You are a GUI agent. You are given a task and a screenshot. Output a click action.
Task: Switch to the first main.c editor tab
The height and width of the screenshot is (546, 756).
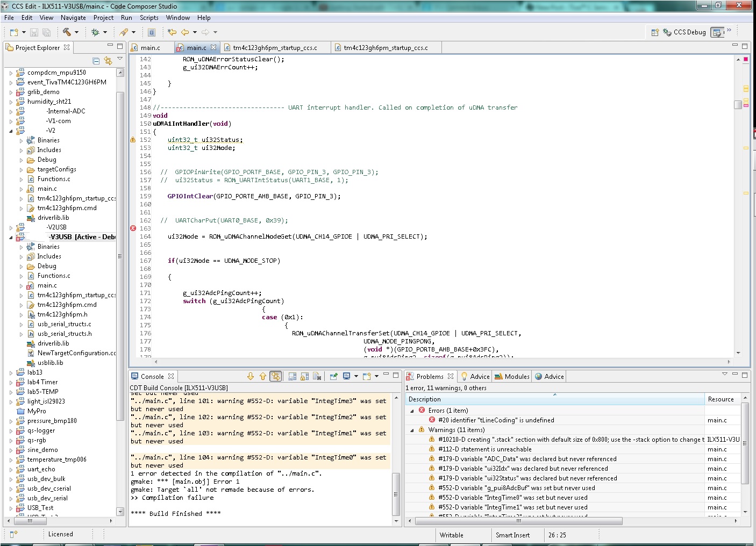point(151,48)
